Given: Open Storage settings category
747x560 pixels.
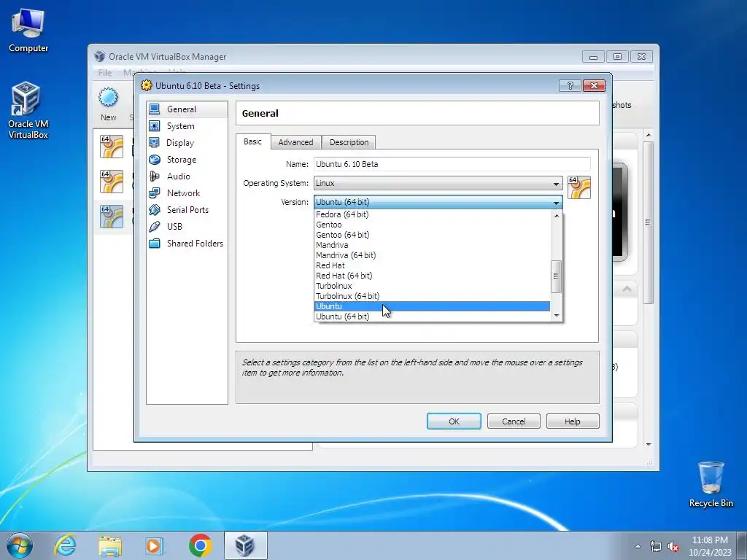Looking at the screenshot, I should [187, 160].
